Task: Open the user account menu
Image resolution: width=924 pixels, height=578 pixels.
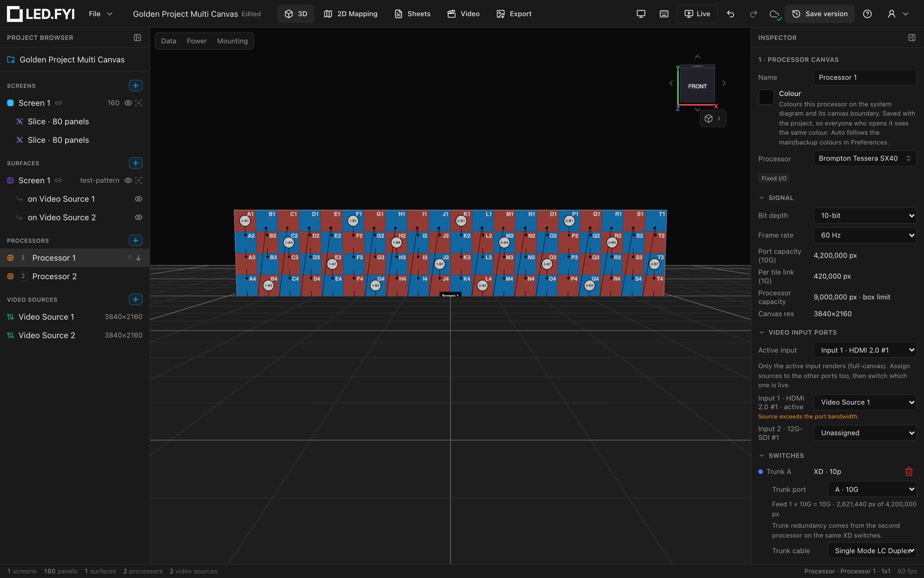Action: tap(898, 14)
